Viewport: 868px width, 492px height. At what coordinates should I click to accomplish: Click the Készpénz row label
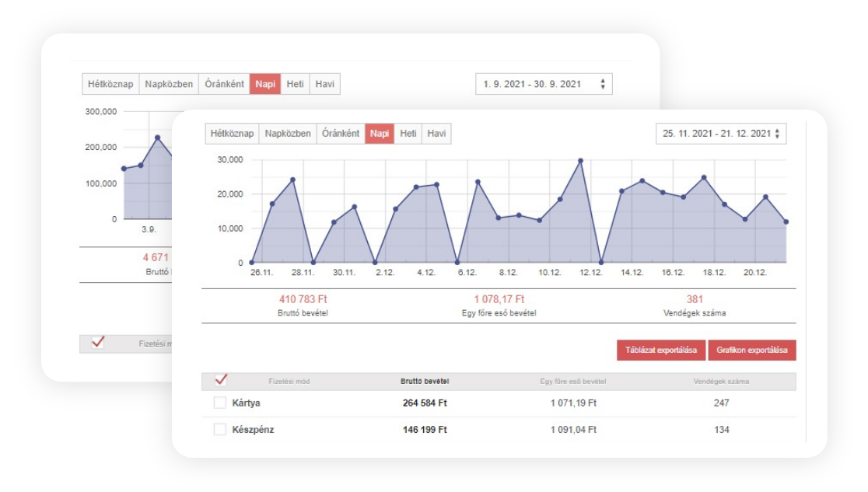tap(253, 430)
